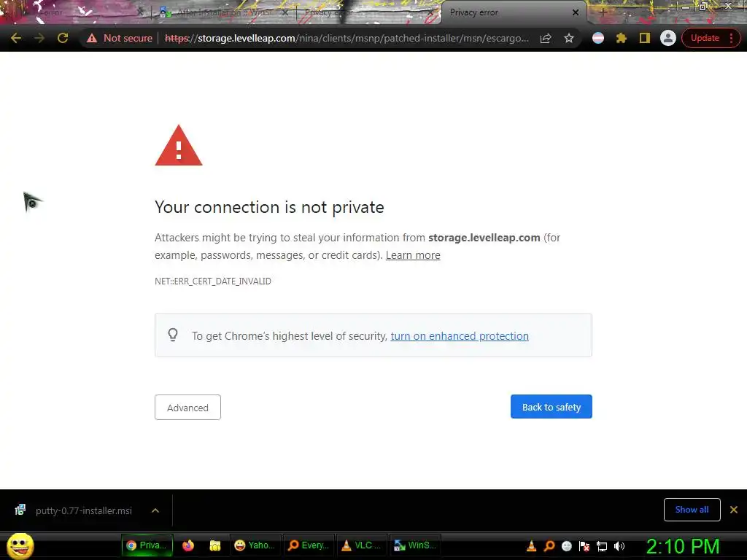Click the round face tray icon
This screenshot has width=747, height=560.
(x=566, y=546)
